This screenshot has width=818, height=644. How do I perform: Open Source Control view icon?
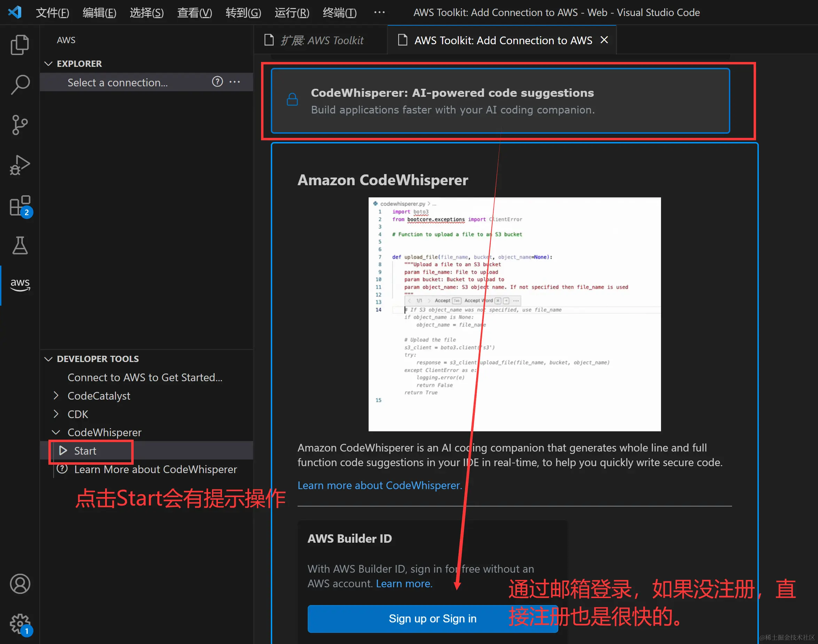click(19, 125)
